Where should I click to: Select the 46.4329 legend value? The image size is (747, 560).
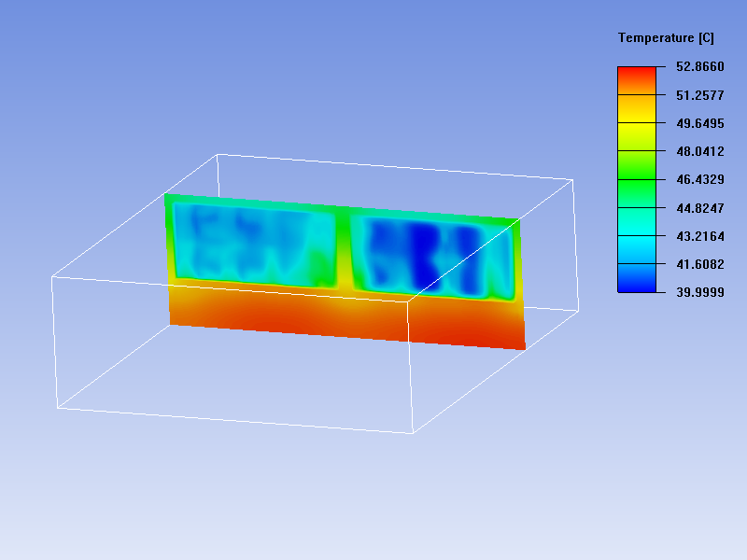[699, 179]
